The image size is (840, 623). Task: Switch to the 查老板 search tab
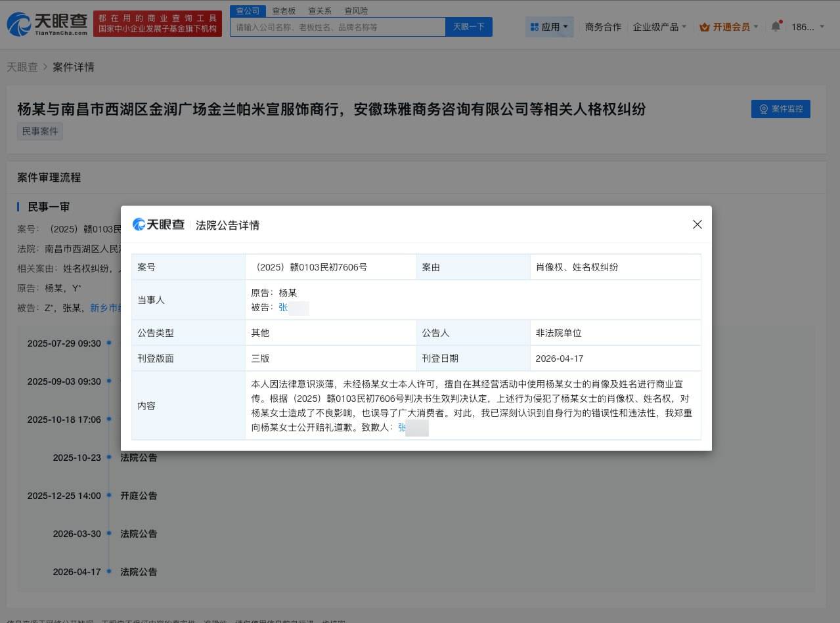[x=282, y=11]
